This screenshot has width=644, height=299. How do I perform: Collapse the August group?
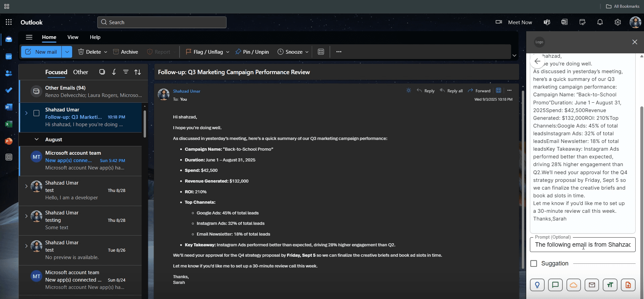[x=37, y=139]
